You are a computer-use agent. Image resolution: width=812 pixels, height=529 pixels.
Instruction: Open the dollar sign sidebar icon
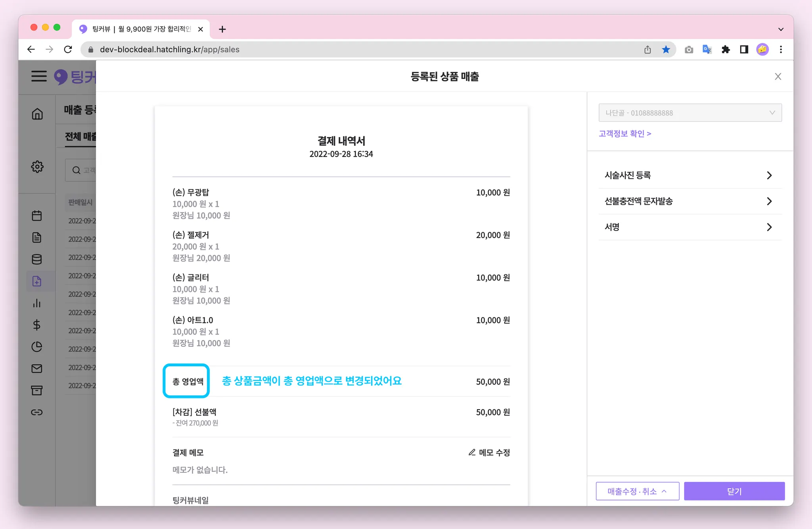(x=37, y=325)
